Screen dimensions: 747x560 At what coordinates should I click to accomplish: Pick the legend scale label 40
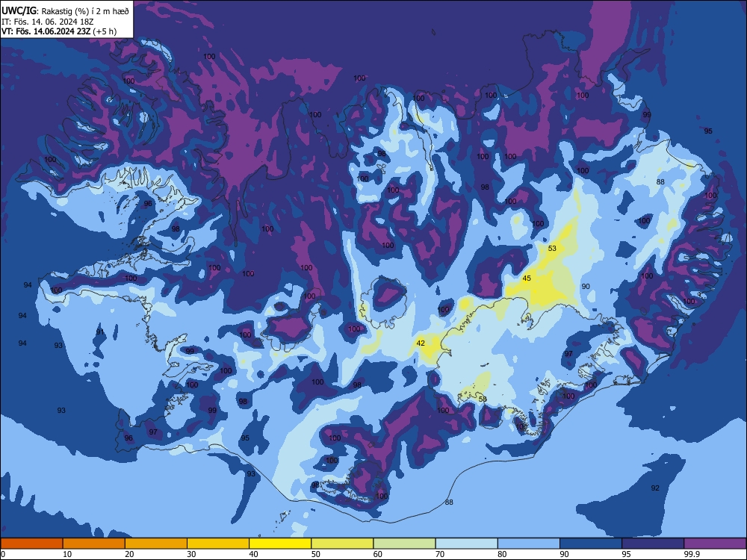[253, 554]
